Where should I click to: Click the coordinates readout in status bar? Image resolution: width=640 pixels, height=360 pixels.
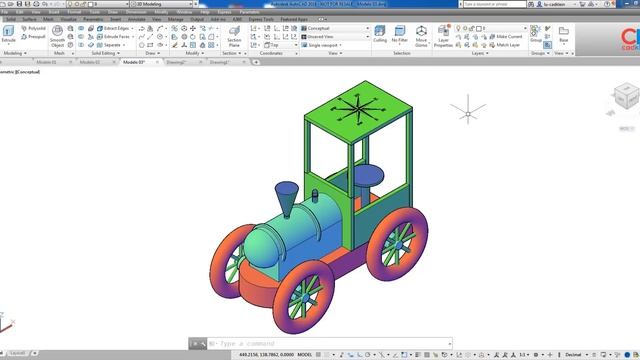pos(266,355)
